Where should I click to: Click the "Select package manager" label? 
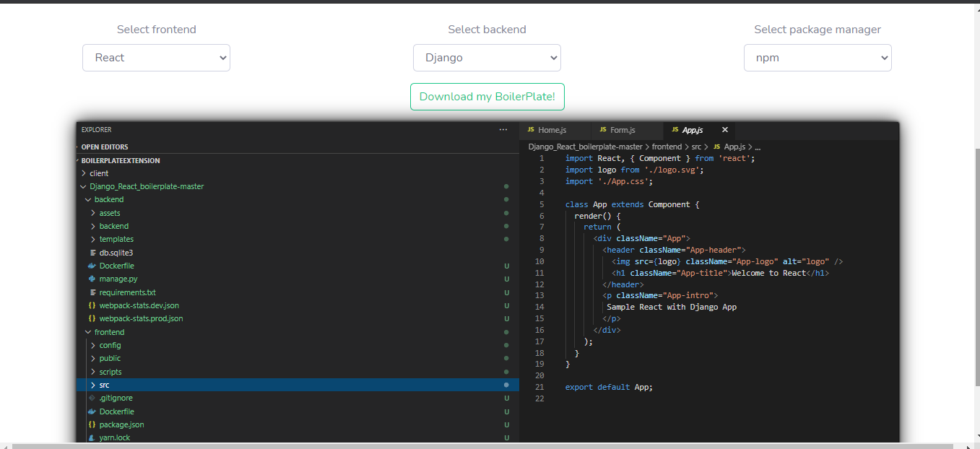click(818, 30)
